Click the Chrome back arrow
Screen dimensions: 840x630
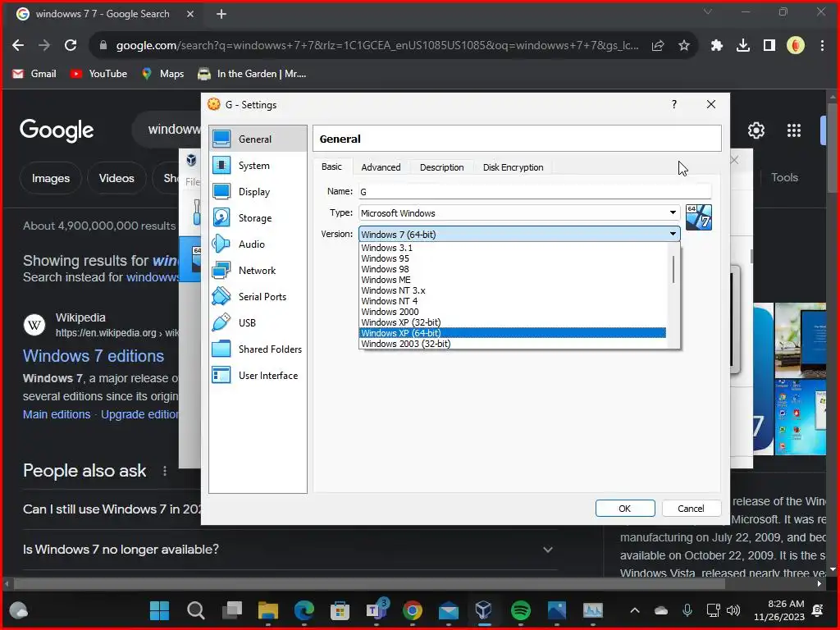(x=18, y=46)
